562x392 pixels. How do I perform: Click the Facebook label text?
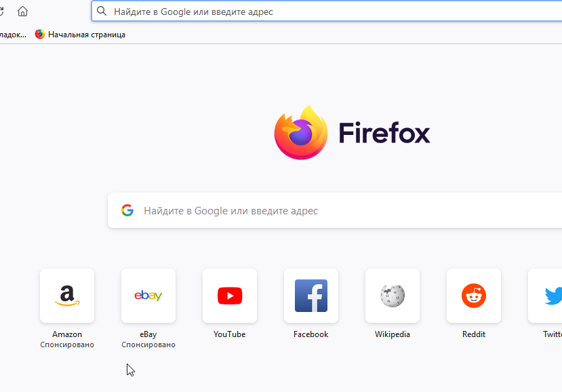click(311, 334)
